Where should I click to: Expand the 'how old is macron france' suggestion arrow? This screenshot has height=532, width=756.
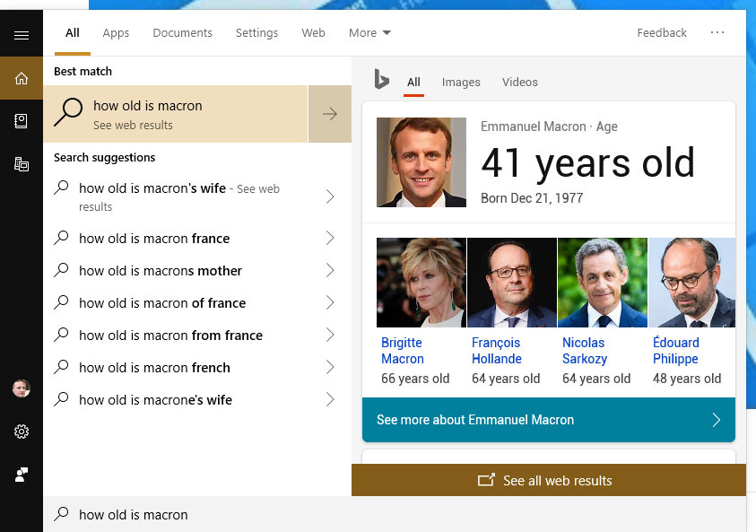(330, 238)
